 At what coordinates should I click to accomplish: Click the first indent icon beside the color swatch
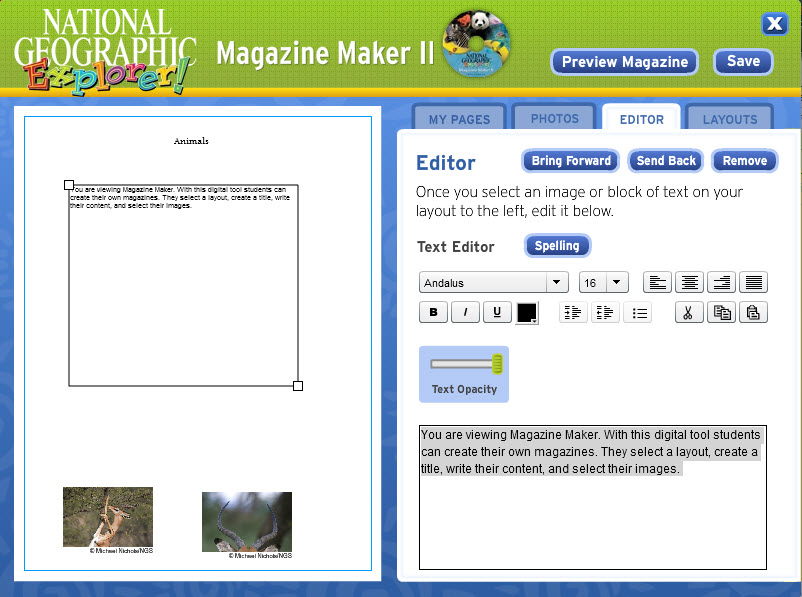point(573,313)
